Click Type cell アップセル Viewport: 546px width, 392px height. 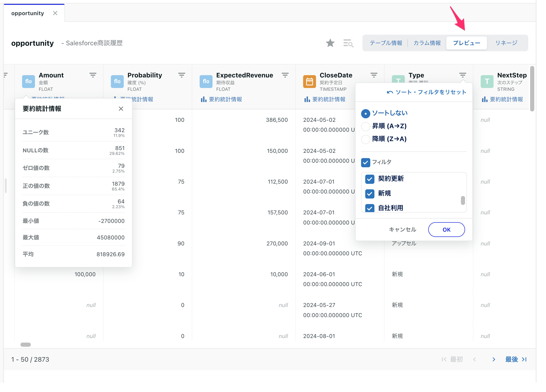pyautogui.click(x=404, y=243)
